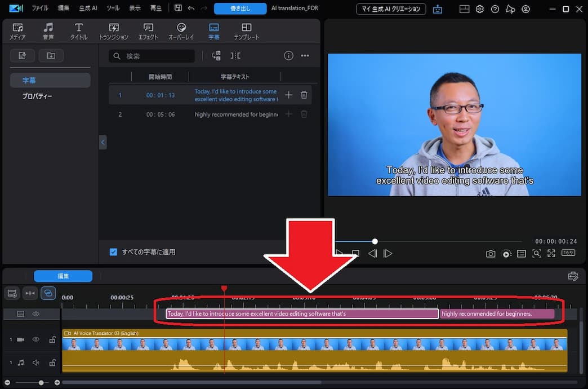The width and height of the screenshot is (588, 389).
Task: Switch to the タイトル tab
Action: point(78,31)
